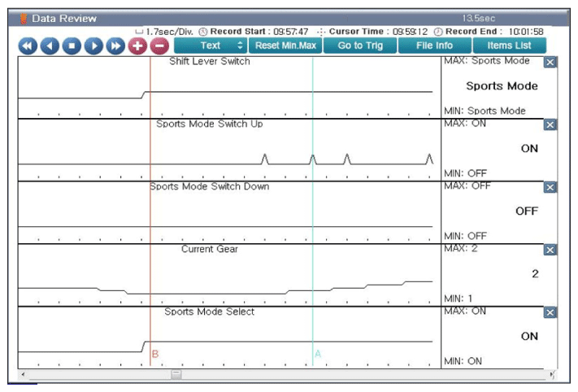Click the Sports Mode Switch Up title

tap(210, 124)
